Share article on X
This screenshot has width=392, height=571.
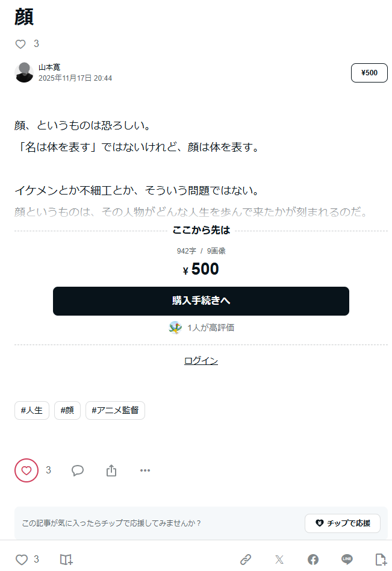pyautogui.click(x=279, y=560)
